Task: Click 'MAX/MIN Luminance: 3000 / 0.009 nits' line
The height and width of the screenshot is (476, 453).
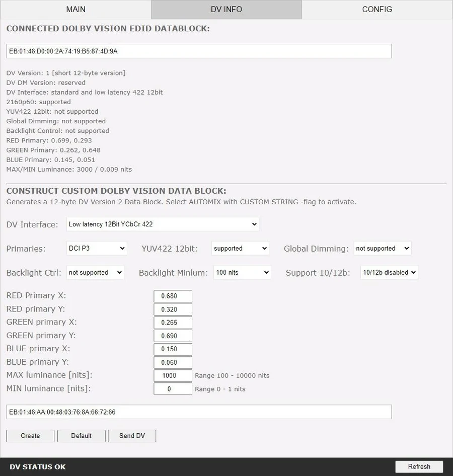Action: (x=69, y=170)
